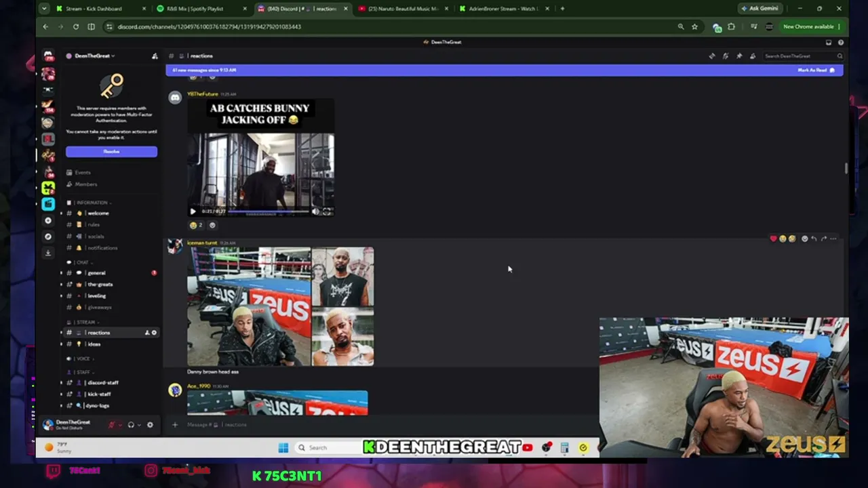Viewport: 868px width, 488px height.
Task: Open the rules channel
Action: [x=94, y=225]
